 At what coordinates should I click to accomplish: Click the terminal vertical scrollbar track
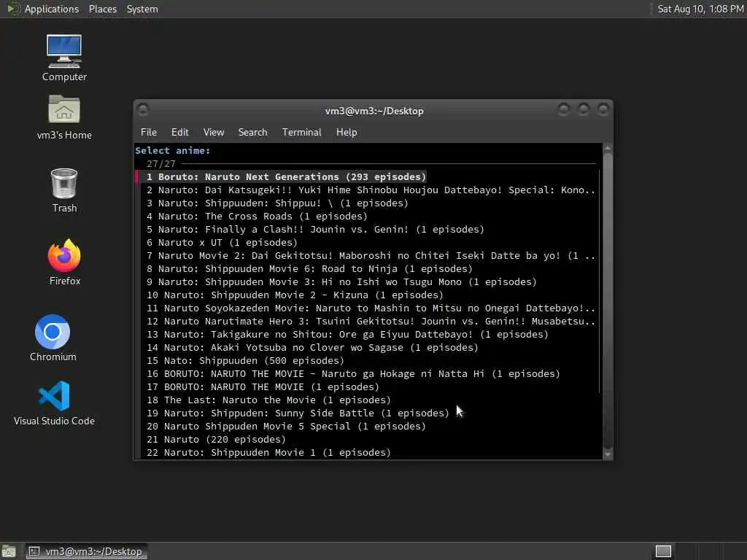(608, 301)
